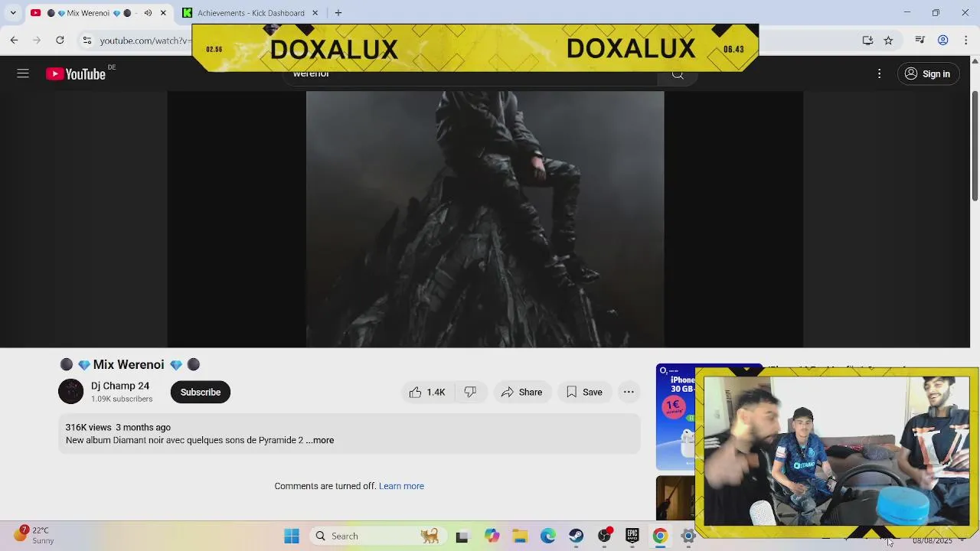View site information icon in address bar

87,40
